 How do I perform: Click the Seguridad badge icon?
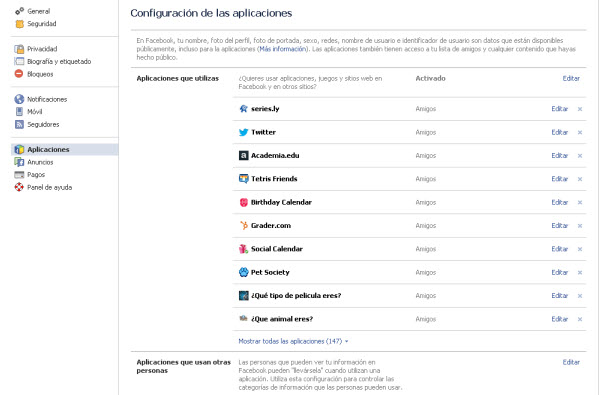19,24
